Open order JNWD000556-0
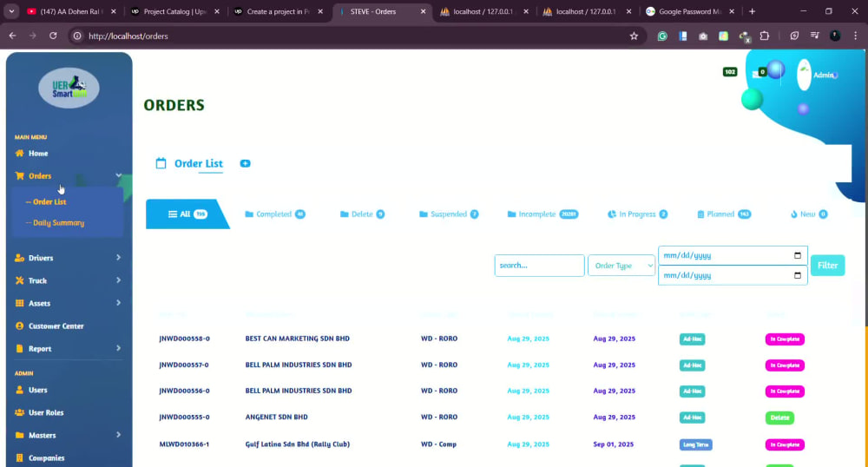This screenshot has width=868, height=467. [x=184, y=391]
